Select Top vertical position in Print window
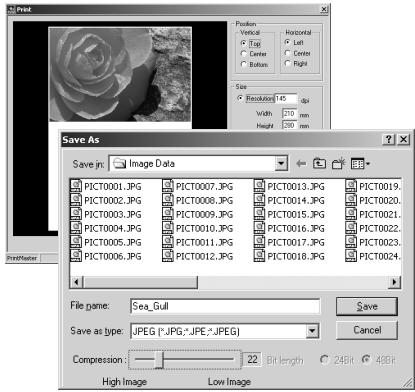Viewport: 415px width, 392px height. point(244,43)
